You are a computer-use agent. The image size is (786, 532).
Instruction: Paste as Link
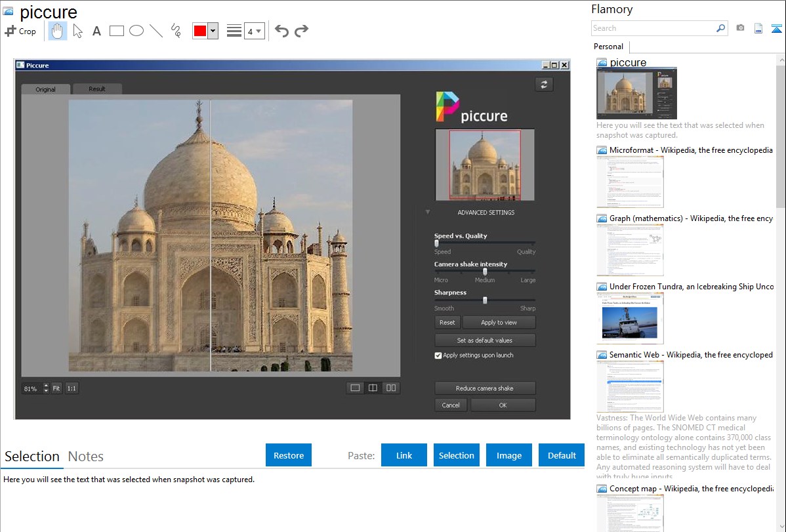[404, 455]
